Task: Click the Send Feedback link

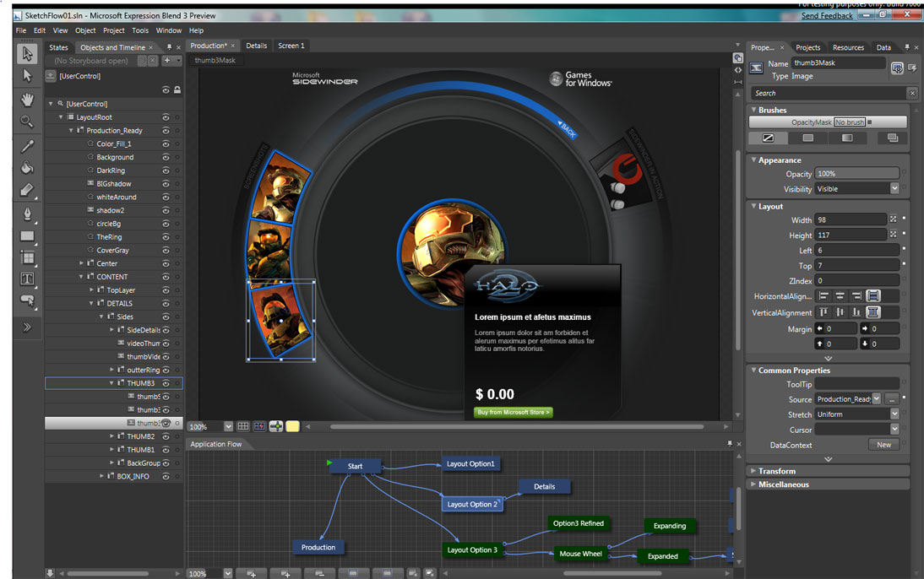Action: pos(827,16)
